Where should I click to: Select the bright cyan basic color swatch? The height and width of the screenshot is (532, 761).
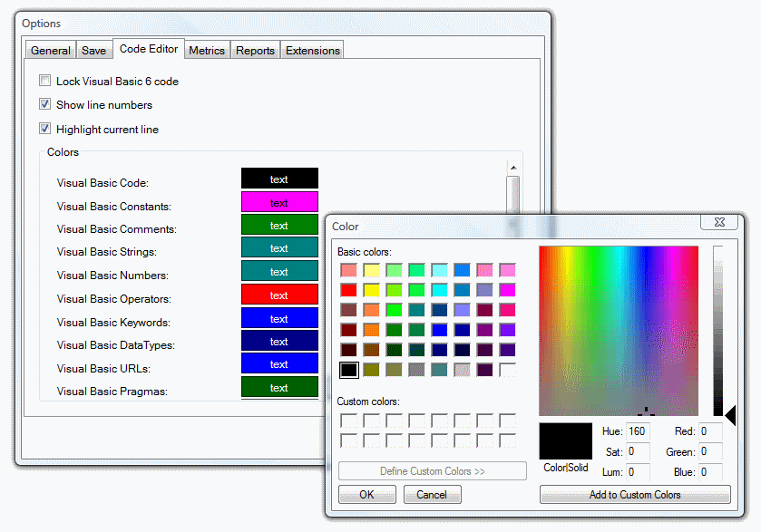click(439, 290)
